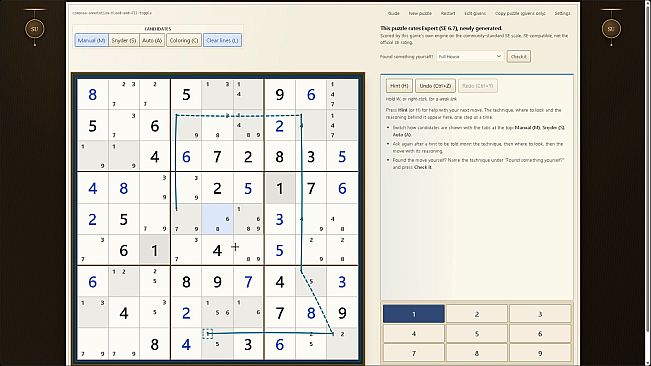Screen dimensions: 651x366
Task: Select digit 1 on the number pad
Action: [x=414, y=314]
